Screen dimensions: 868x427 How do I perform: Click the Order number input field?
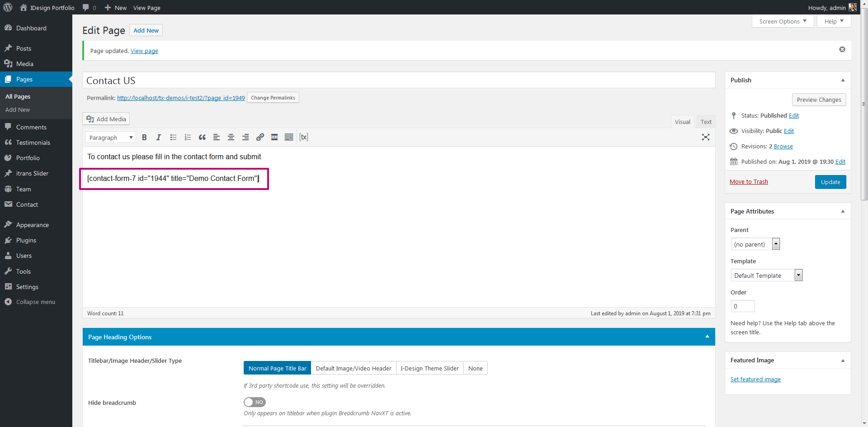click(742, 306)
